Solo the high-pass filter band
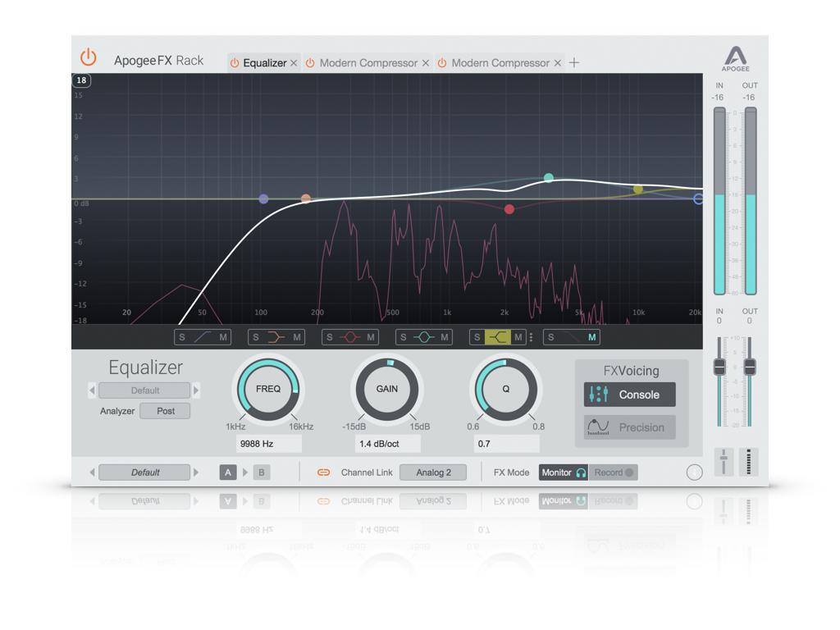The width and height of the screenshot is (840, 630). click(182, 337)
